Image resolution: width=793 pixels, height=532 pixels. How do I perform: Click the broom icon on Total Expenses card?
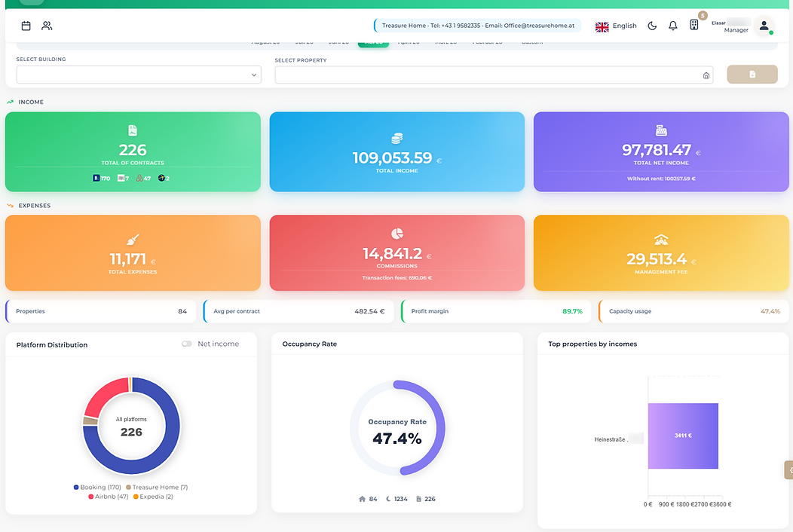click(133, 239)
